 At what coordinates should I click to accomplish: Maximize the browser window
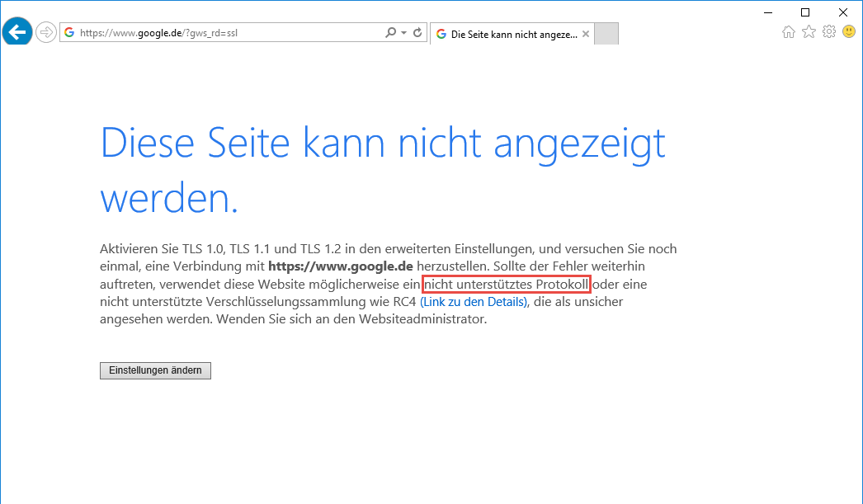pos(805,12)
